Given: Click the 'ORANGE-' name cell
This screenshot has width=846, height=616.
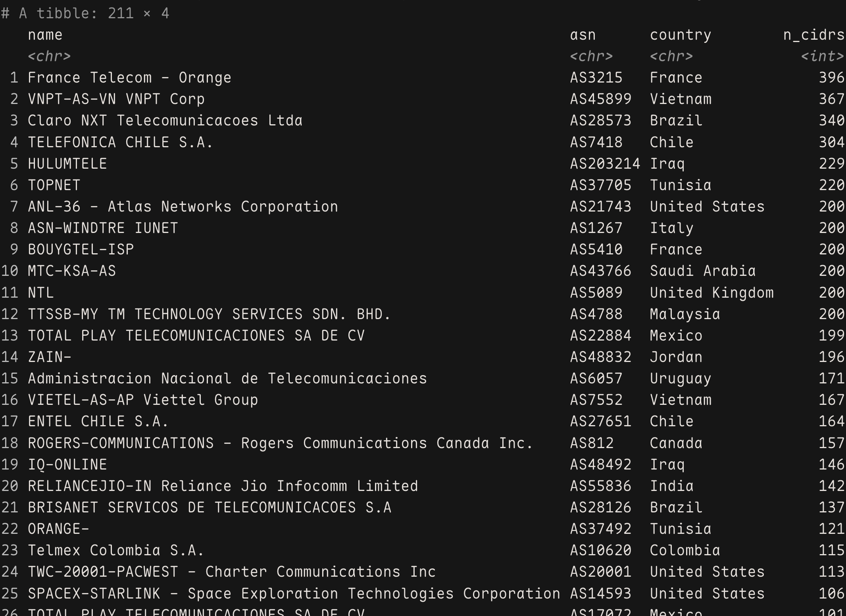Looking at the screenshot, I should (58, 529).
